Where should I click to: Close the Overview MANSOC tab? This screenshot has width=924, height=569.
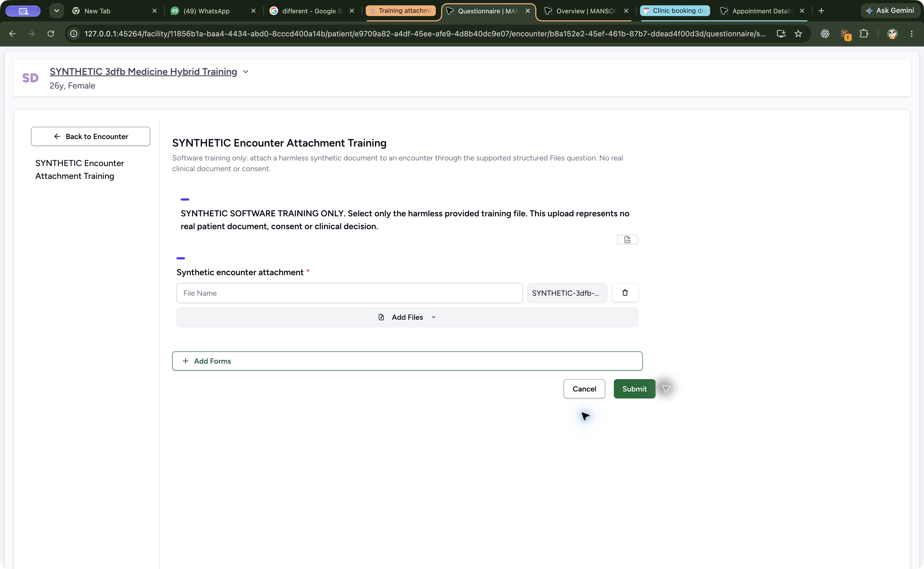coord(626,11)
